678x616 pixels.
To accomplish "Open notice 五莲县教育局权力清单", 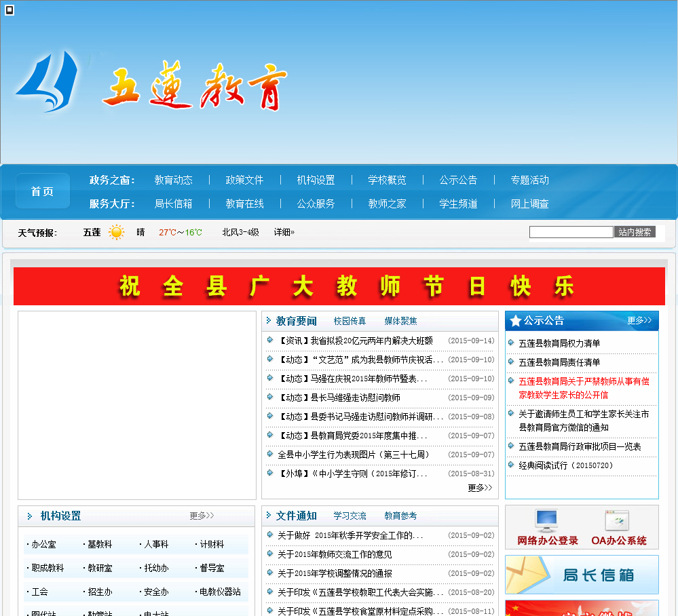I will pyautogui.click(x=559, y=343).
